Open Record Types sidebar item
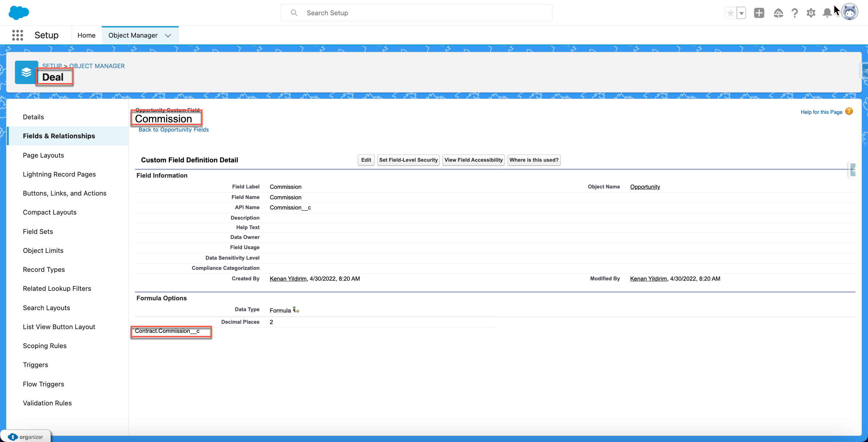Image resolution: width=868 pixels, height=442 pixels. click(x=44, y=269)
